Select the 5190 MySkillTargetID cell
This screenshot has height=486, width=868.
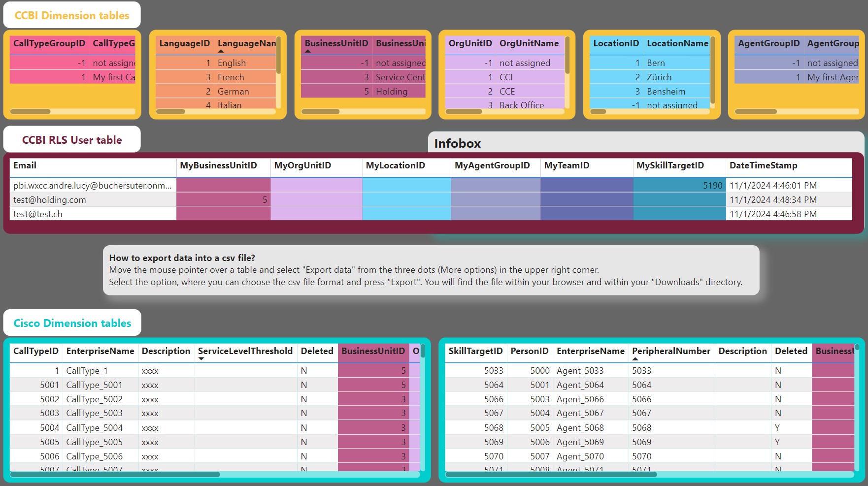[x=679, y=185]
